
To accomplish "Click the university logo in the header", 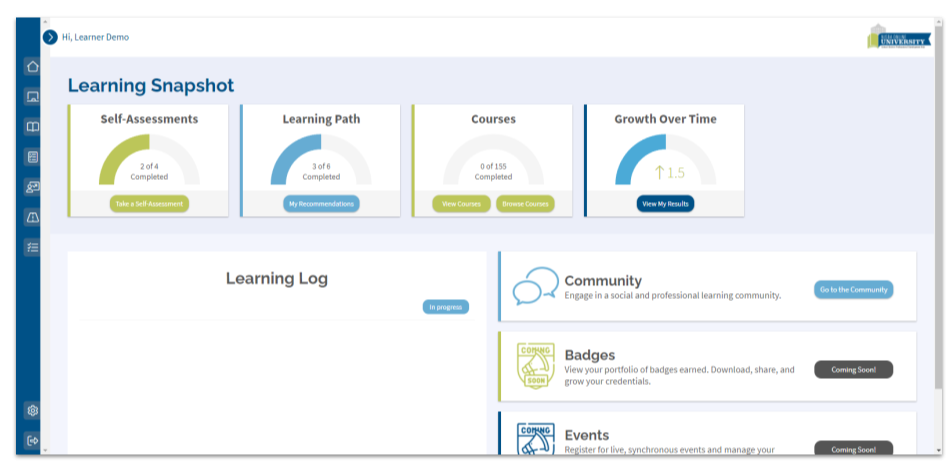I will [x=899, y=37].
